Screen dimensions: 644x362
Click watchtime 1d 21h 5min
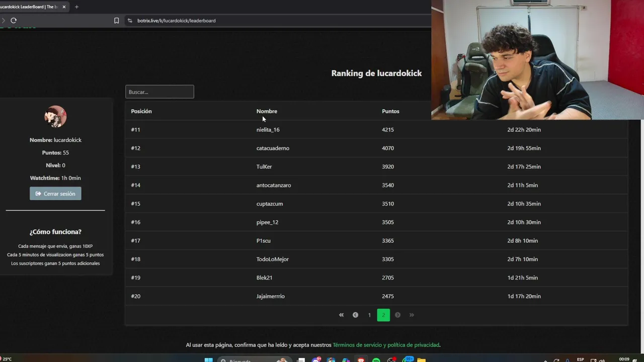[522, 278]
